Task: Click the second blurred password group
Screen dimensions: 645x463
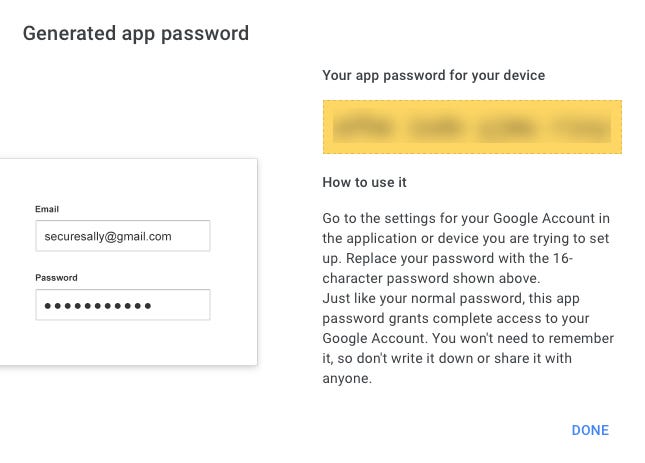Action: (x=438, y=128)
